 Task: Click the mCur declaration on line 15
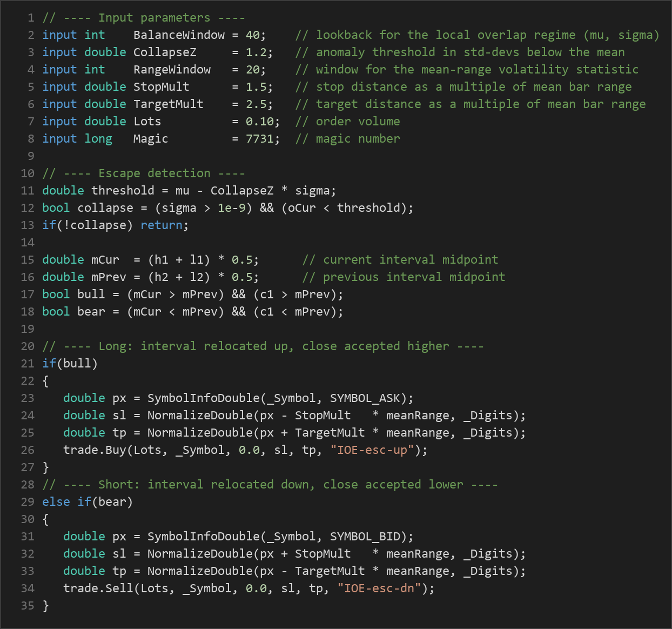[x=105, y=260]
